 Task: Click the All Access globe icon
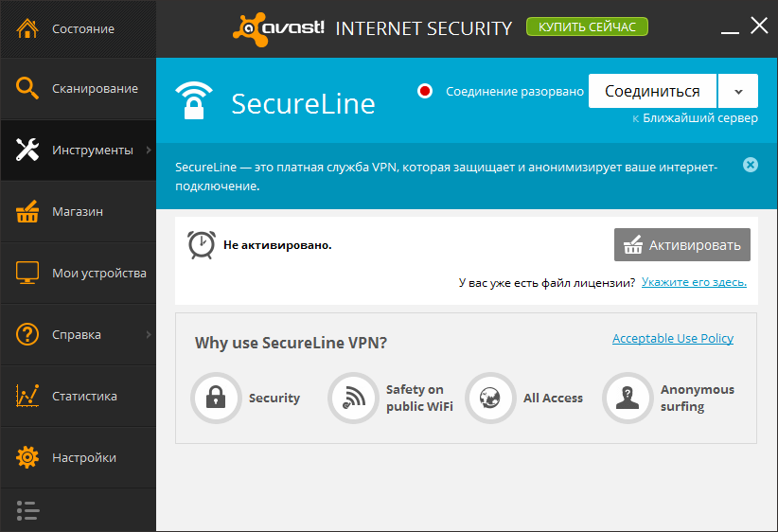click(x=489, y=398)
